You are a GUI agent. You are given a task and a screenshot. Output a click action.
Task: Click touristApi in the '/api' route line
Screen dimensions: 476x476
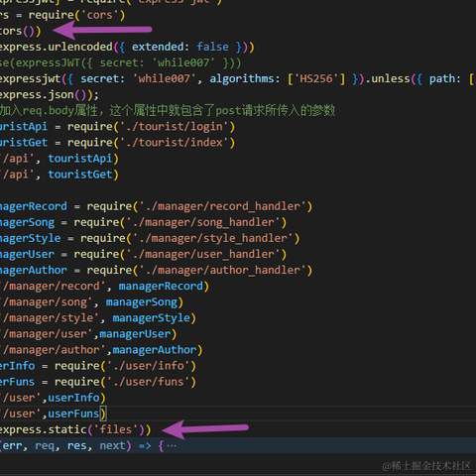(80, 159)
